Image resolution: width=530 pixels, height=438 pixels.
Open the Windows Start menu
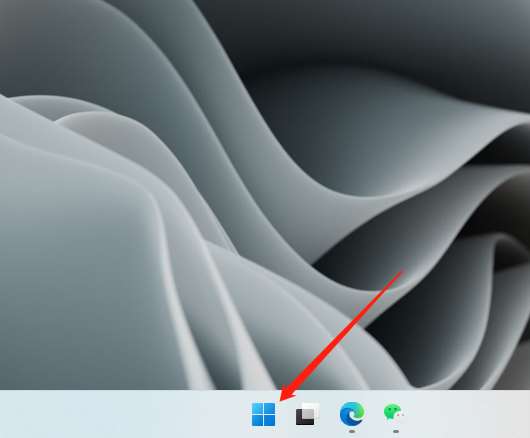[263, 414]
